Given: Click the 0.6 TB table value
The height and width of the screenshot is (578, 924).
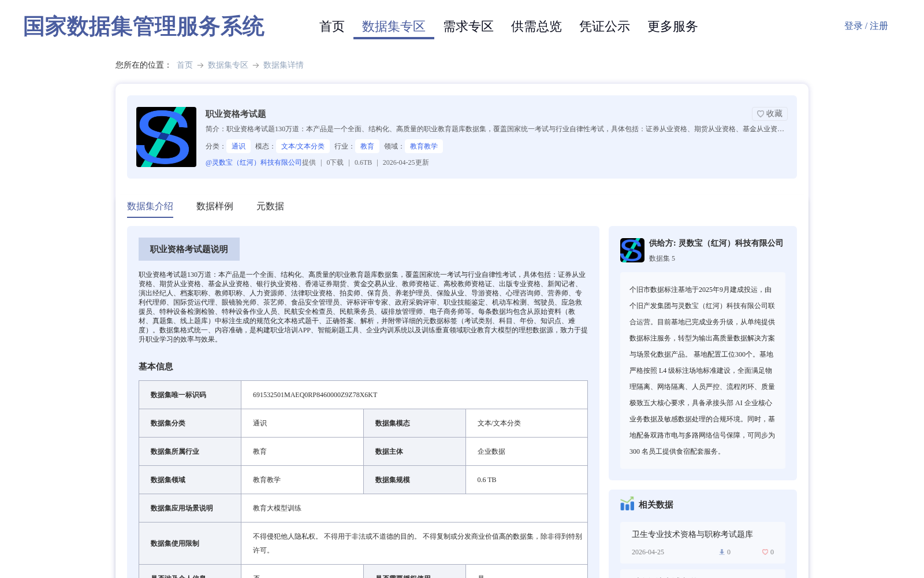Looking at the screenshot, I should (x=487, y=480).
